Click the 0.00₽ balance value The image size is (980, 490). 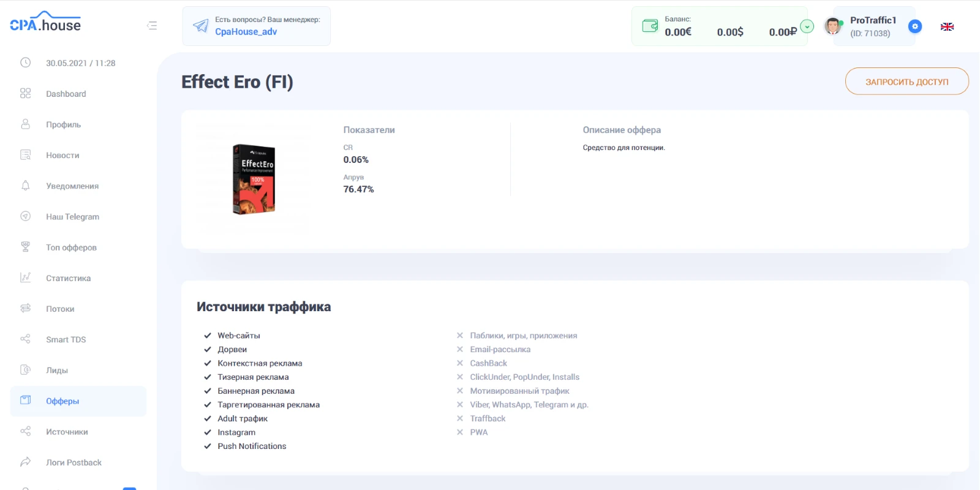[x=783, y=32]
